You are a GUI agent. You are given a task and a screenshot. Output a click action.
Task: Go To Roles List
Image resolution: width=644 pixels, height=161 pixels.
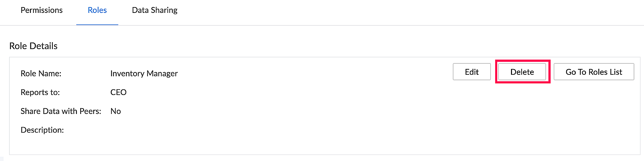593,72
